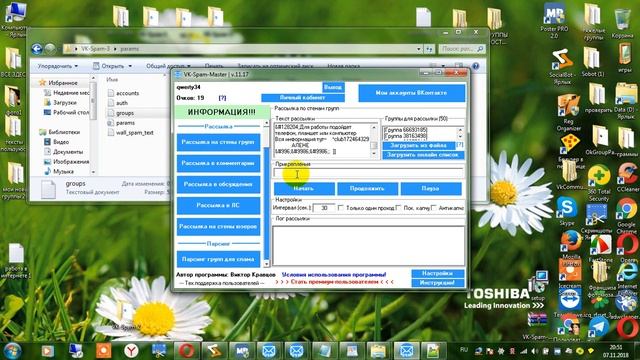The height and width of the screenshot is (360, 640).
Task: Open Настройки button at bottom right
Action: pyautogui.click(x=438, y=273)
